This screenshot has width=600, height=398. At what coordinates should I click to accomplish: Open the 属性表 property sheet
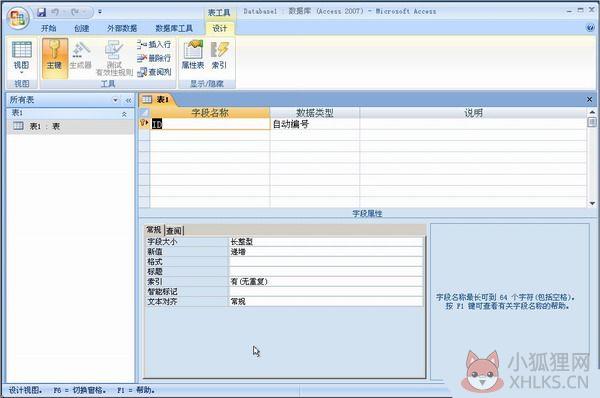click(193, 55)
